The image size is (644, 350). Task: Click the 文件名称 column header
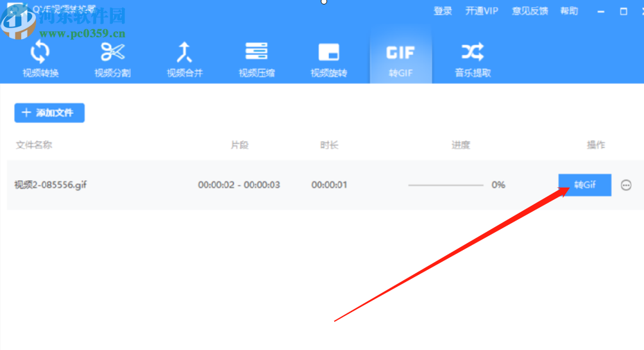[x=34, y=145]
